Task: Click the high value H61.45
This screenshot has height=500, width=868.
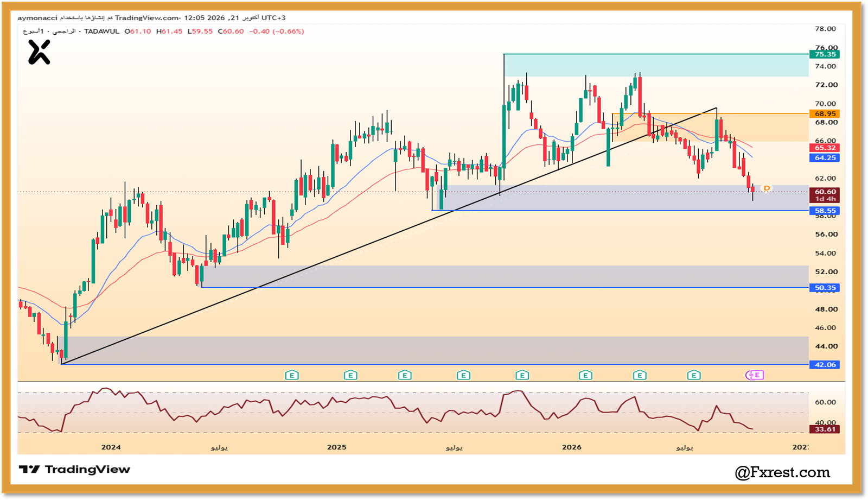Action: [x=169, y=31]
